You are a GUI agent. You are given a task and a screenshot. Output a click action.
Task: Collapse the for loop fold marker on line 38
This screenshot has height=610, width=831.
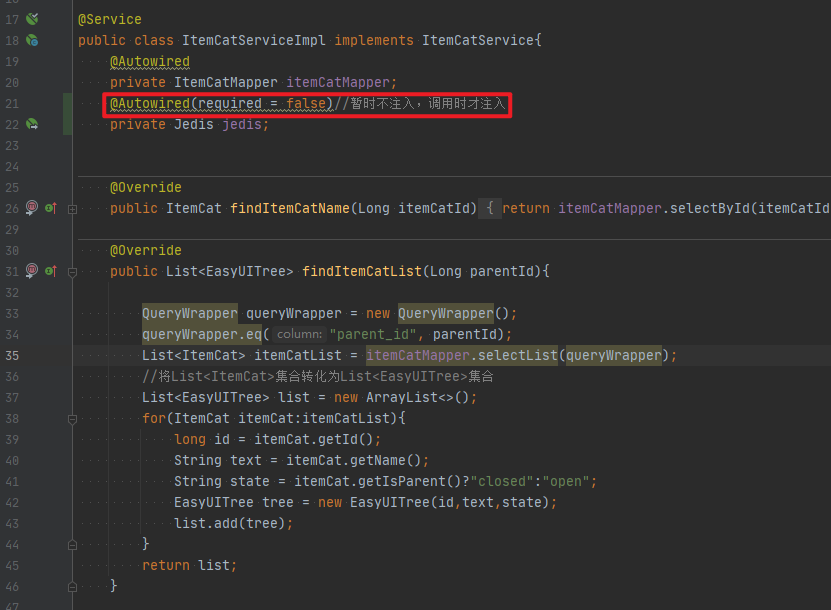(73, 419)
